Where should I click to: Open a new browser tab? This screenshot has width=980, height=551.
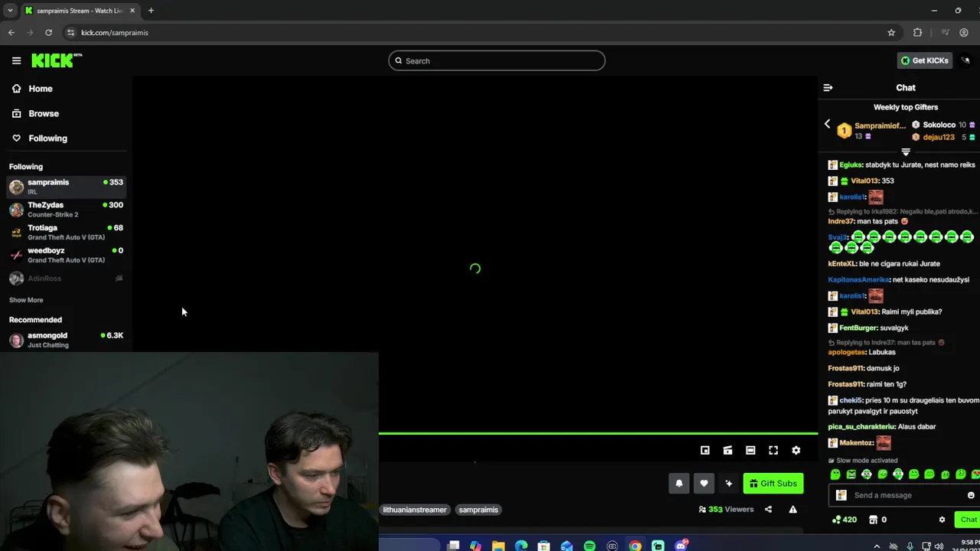(151, 11)
